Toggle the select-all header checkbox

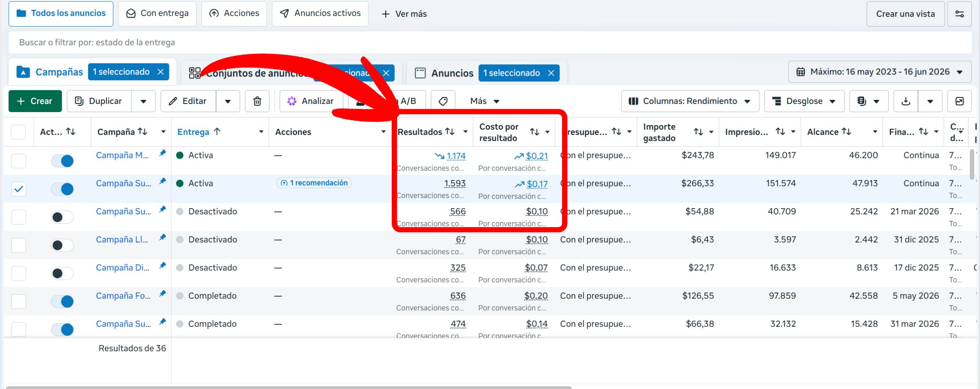pyautogui.click(x=18, y=132)
